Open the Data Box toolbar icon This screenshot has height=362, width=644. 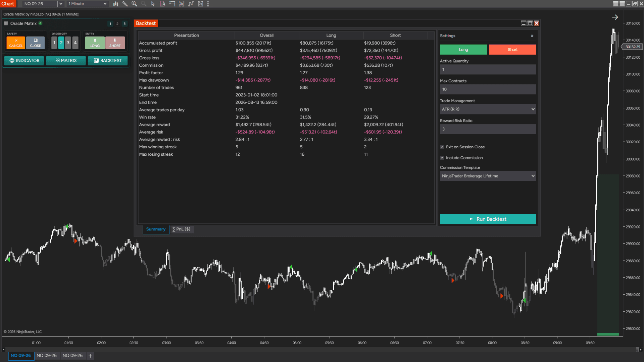coord(162,4)
